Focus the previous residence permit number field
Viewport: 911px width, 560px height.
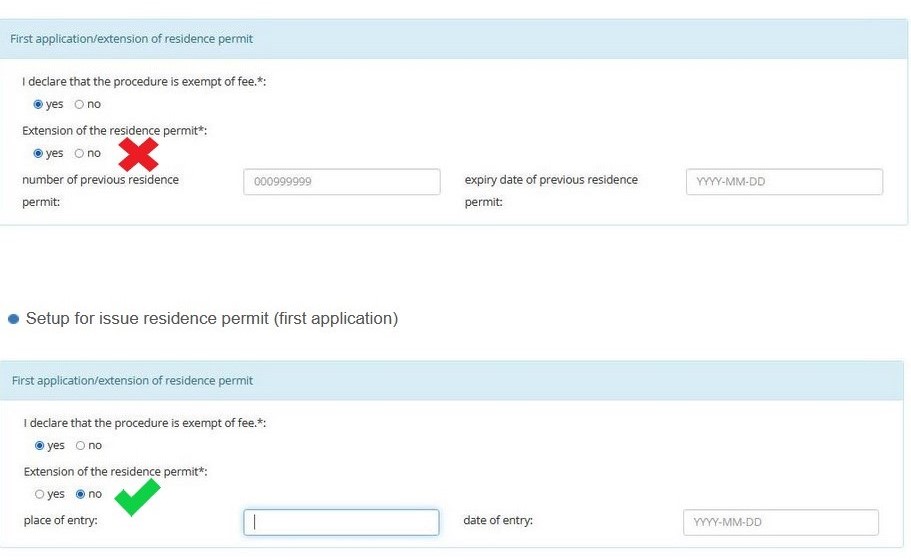(342, 182)
